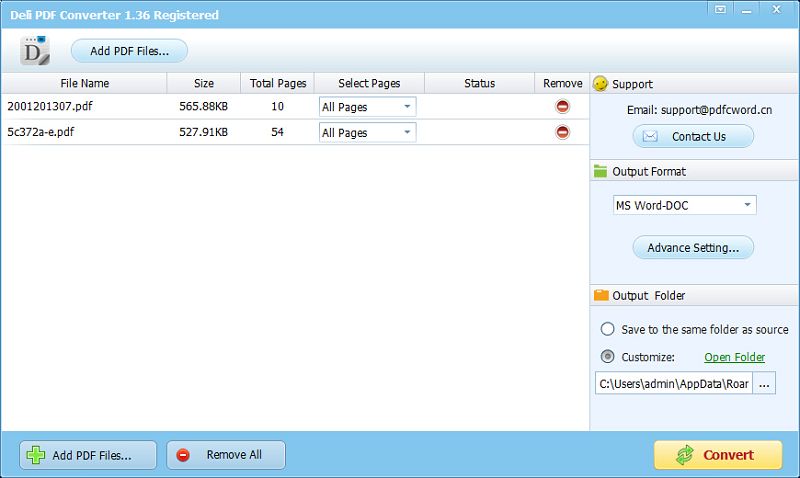The width and height of the screenshot is (800, 478).
Task: Open the window options icon in title bar
Action: click(720, 9)
